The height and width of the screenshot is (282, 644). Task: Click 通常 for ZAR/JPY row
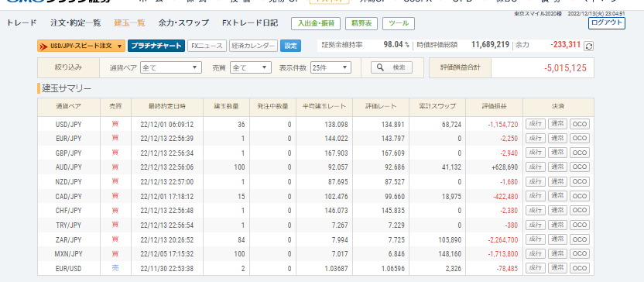pyautogui.click(x=557, y=239)
